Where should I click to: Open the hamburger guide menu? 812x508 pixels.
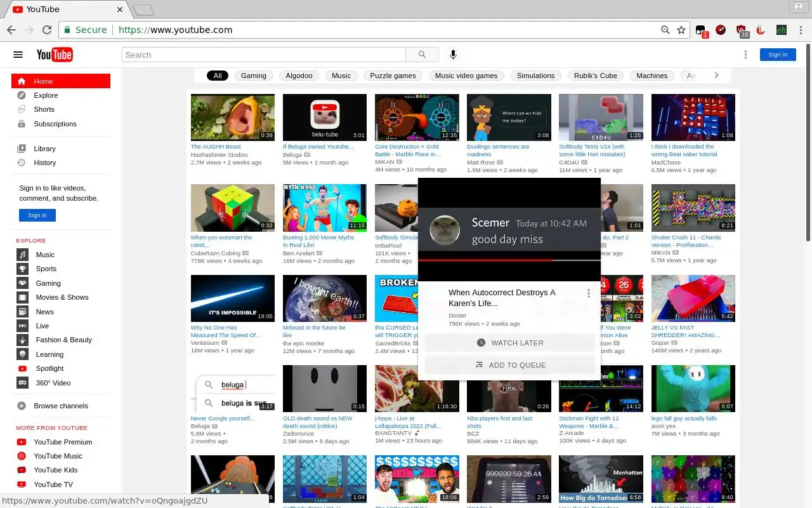(18, 55)
